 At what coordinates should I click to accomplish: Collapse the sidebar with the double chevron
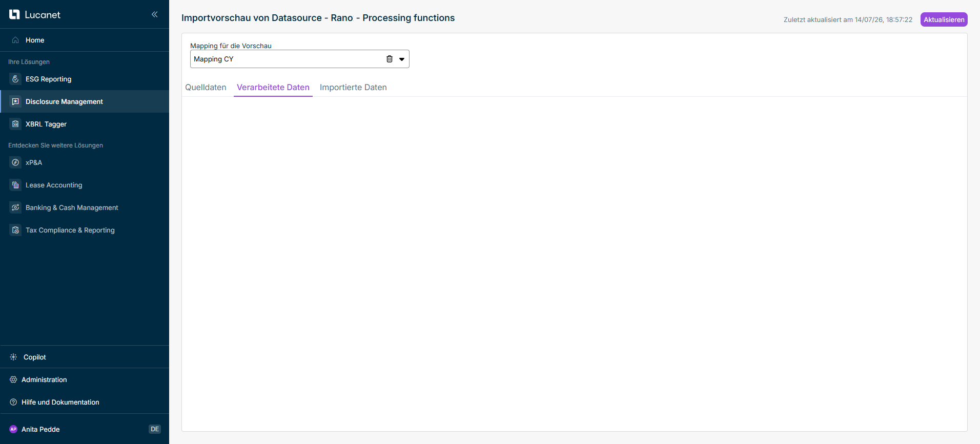pyautogui.click(x=154, y=14)
